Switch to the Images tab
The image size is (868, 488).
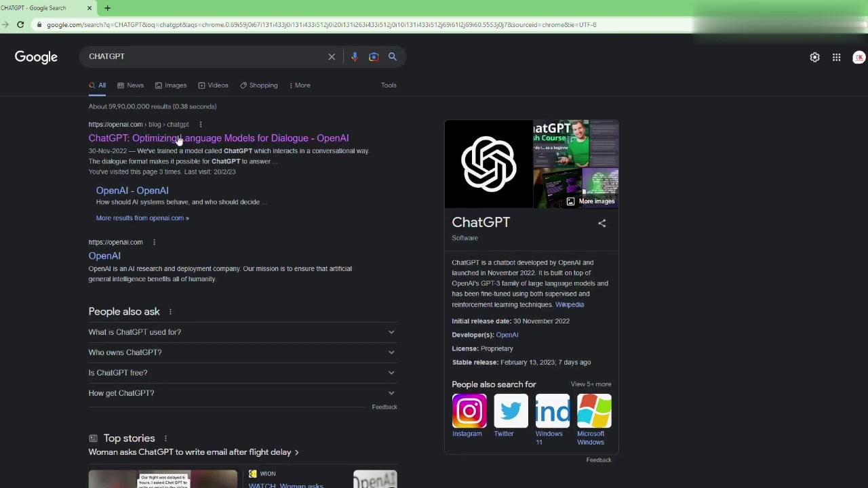click(171, 85)
